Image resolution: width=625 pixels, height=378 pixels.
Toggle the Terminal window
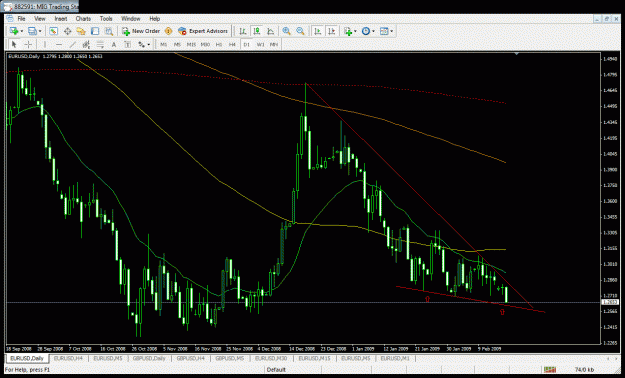point(95,31)
